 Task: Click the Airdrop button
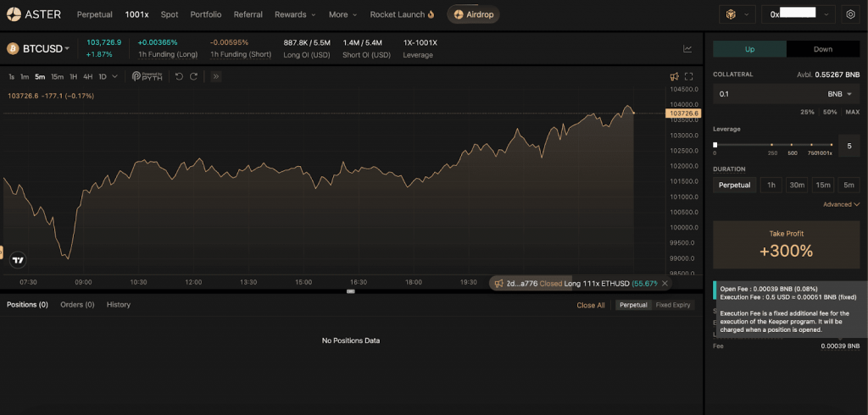point(473,14)
